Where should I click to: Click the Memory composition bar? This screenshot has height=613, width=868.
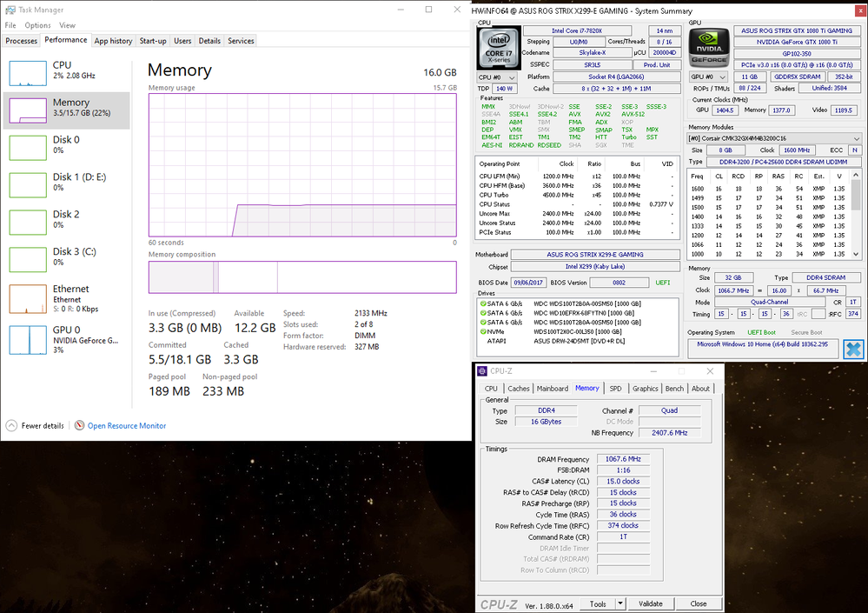pyautogui.click(x=302, y=277)
